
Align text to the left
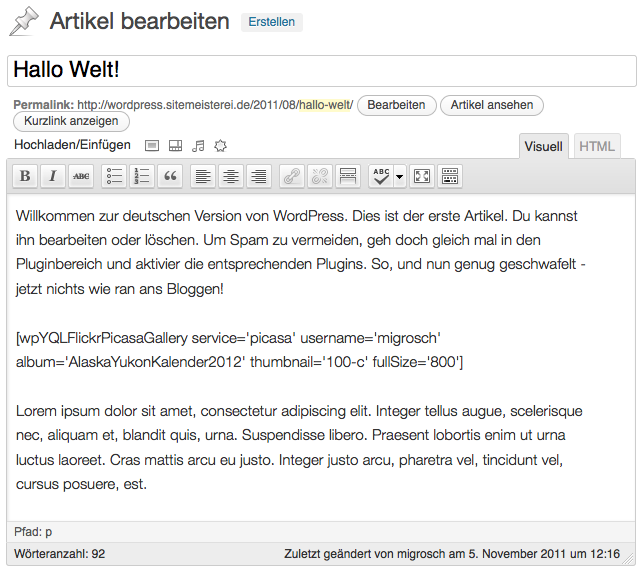(x=203, y=176)
